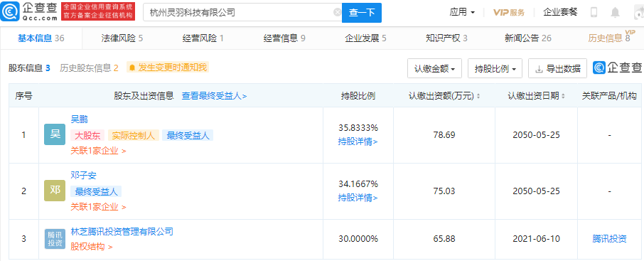This screenshot has width=644, height=261.
Task: Open the notifications bell icon
Action: point(615,13)
